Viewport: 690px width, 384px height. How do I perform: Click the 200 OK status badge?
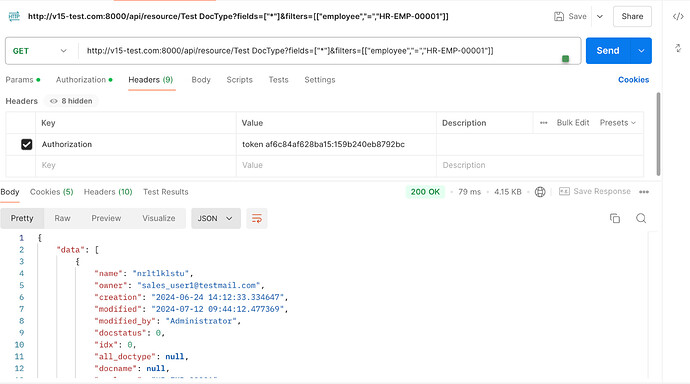(425, 192)
